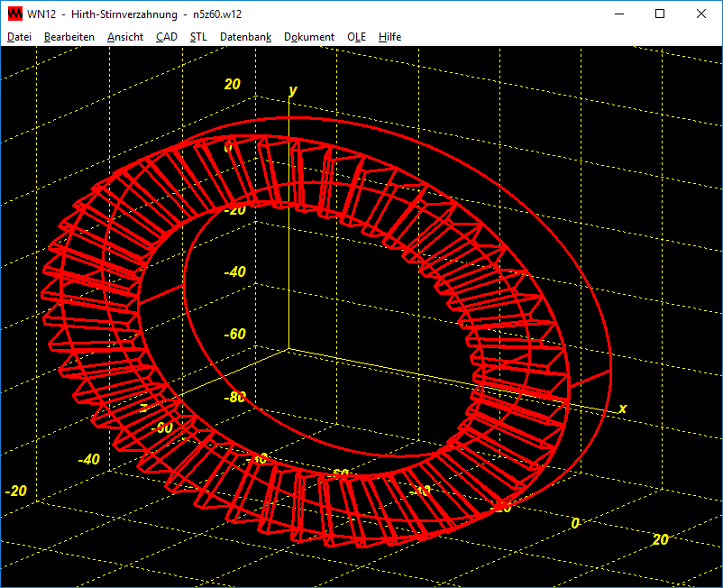
Task: Open the Hilfe menu
Action: 389,37
